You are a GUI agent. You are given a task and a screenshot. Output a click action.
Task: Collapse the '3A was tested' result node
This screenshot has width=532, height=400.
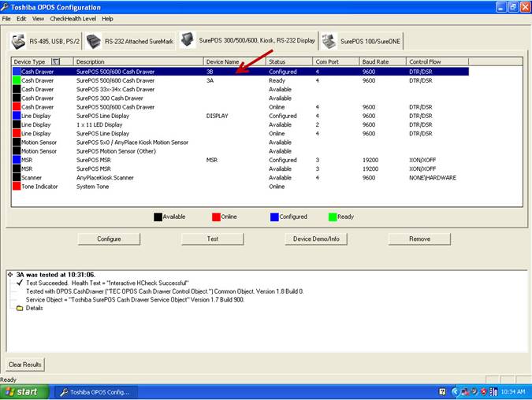9,274
